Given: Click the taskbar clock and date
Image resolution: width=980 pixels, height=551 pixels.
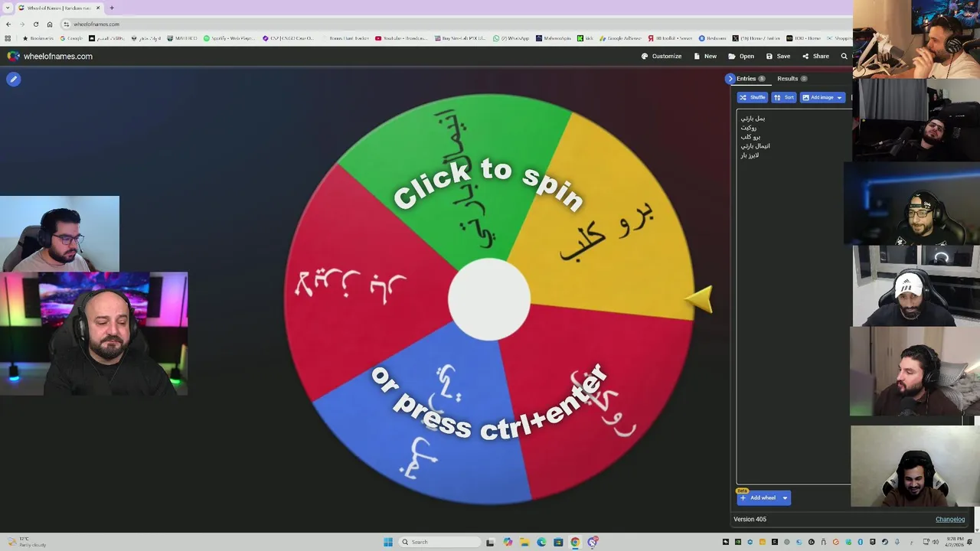Looking at the screenshot, I should point(953,542).
